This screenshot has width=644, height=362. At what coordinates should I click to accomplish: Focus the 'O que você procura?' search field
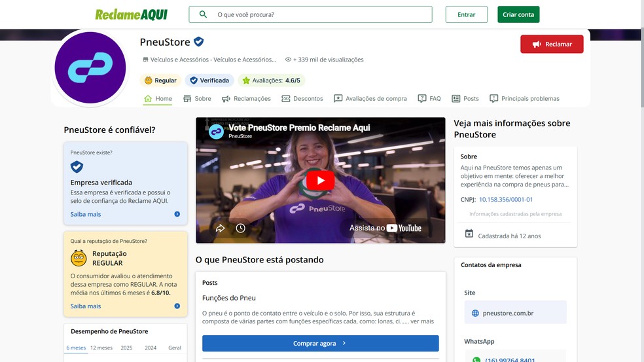pyautogui.click(x=310, y=14)
